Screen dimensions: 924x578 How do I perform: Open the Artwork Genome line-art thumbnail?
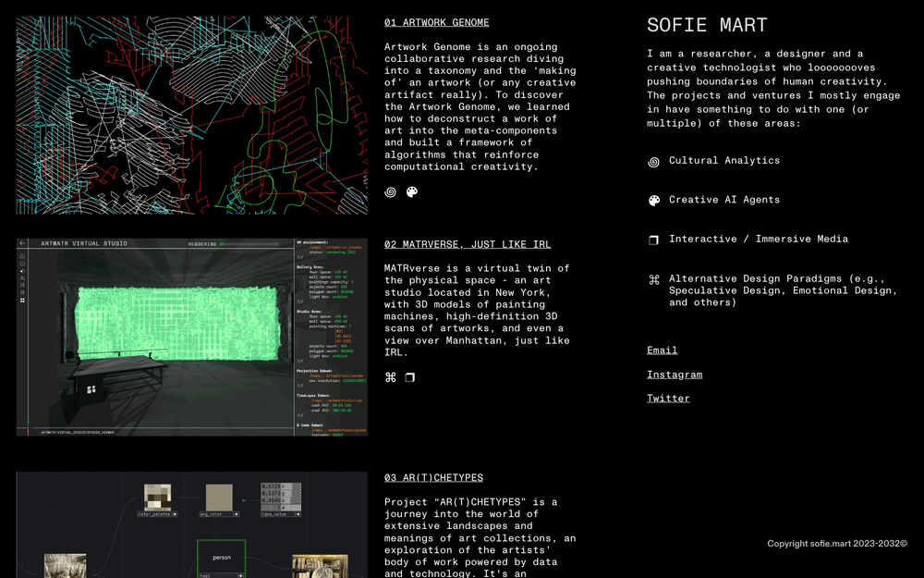191,115
